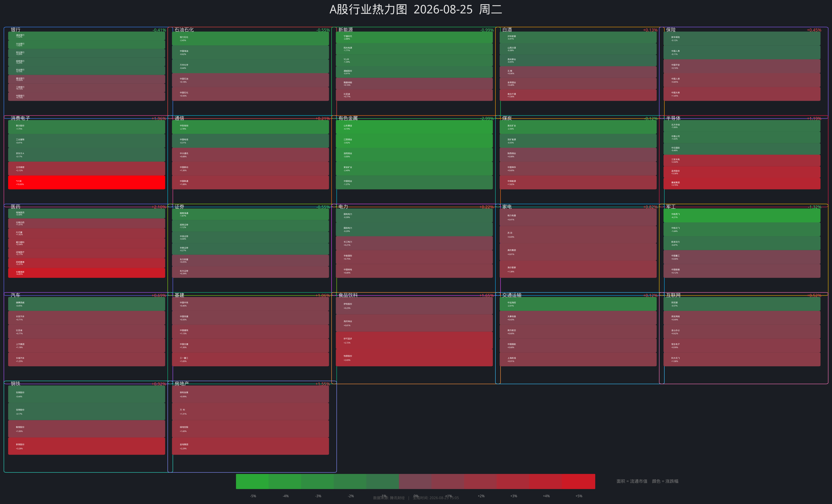This screenshot has width=832, height=504.
Task: Click the 消费电子 sector heading
Action: click(20, 118)
